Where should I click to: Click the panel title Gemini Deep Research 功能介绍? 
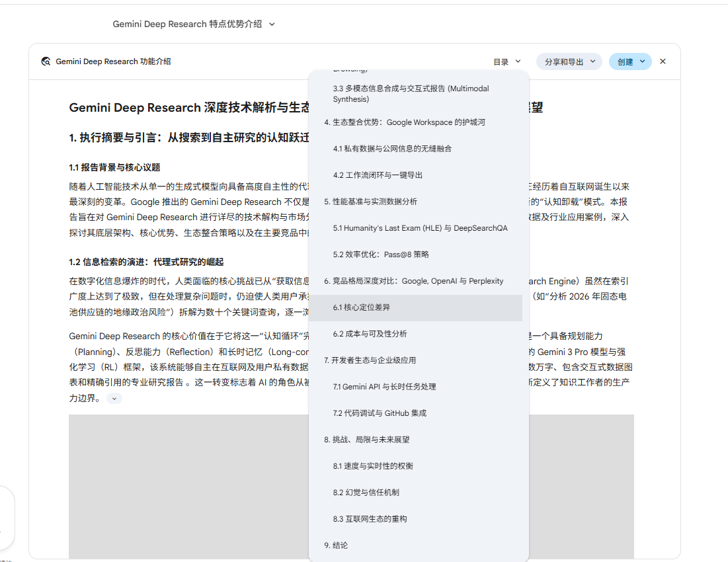click(x=113, y=61)
